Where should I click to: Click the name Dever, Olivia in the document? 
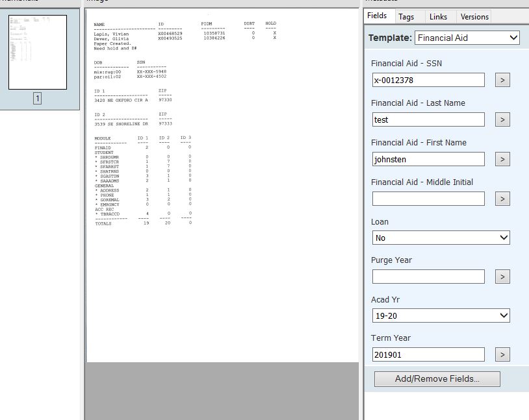[111, 39]
